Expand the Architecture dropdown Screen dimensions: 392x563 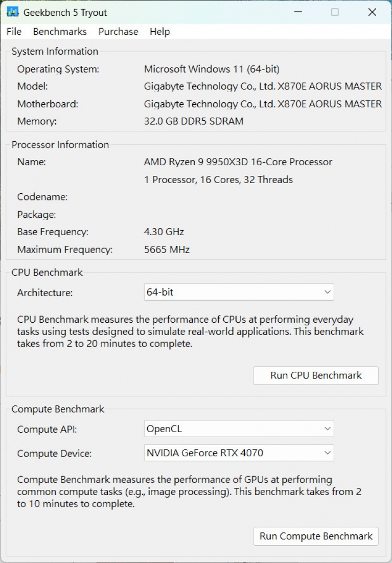[x=239, y=292]
